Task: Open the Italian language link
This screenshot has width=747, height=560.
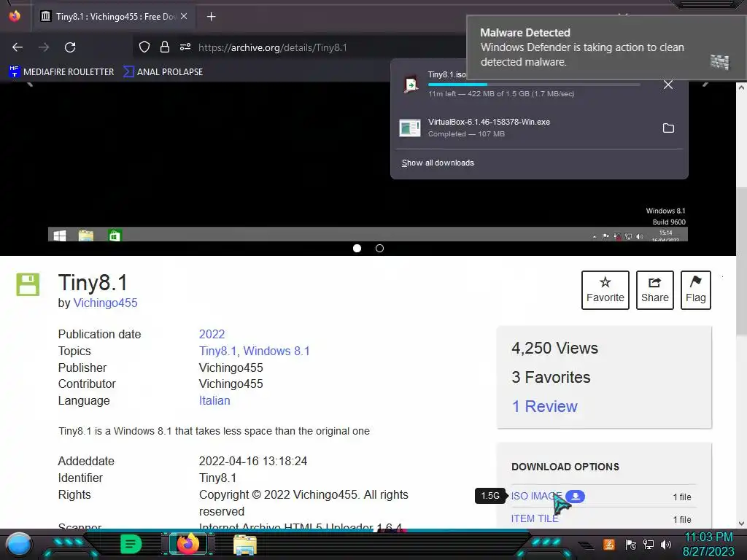Action: [x=214, y=400]
